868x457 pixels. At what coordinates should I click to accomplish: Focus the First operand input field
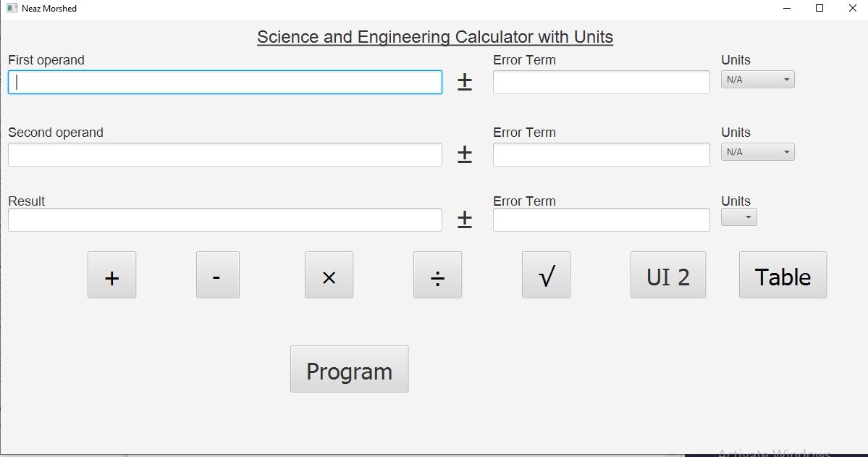click(x=224, y=82)
